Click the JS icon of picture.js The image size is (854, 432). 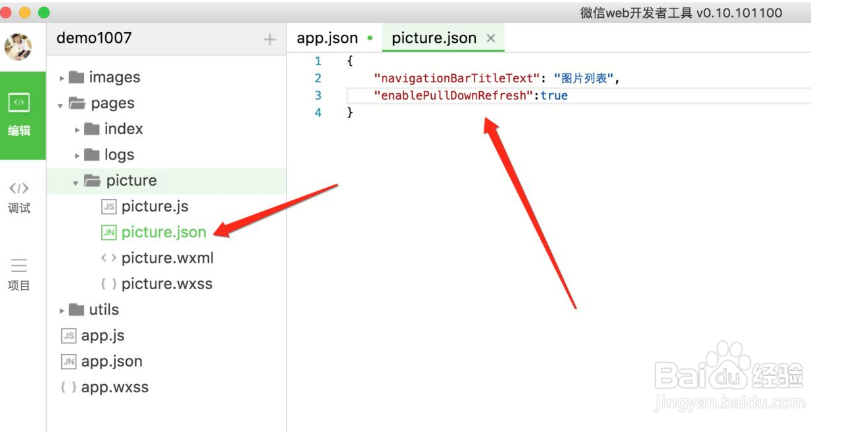tap(109, 206)
